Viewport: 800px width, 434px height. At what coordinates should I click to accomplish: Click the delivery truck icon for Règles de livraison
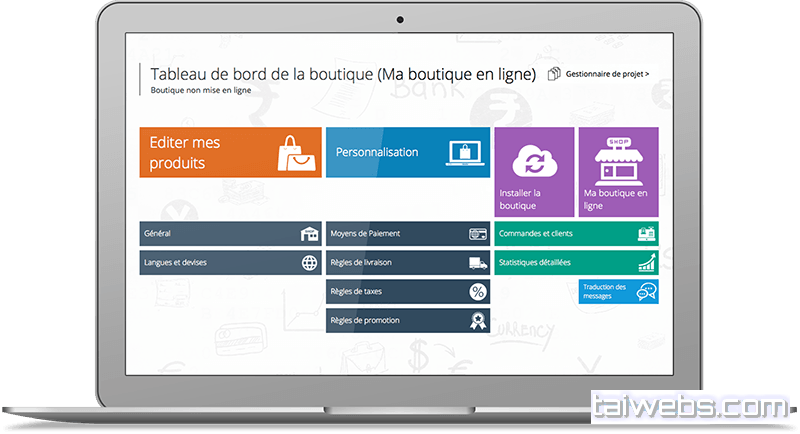coord(478,263)
